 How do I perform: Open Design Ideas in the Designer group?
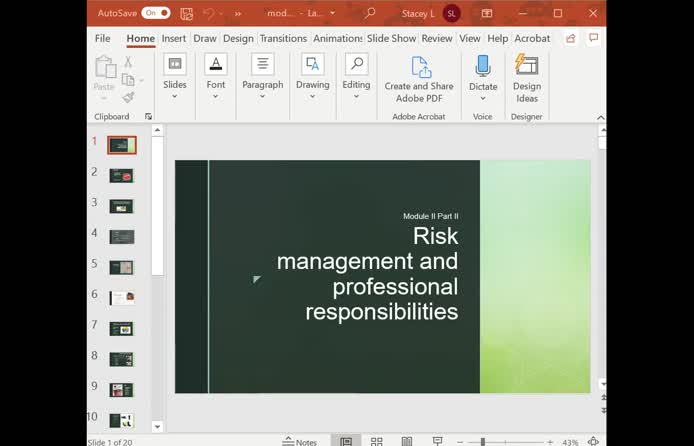click(x=526, y=78)
